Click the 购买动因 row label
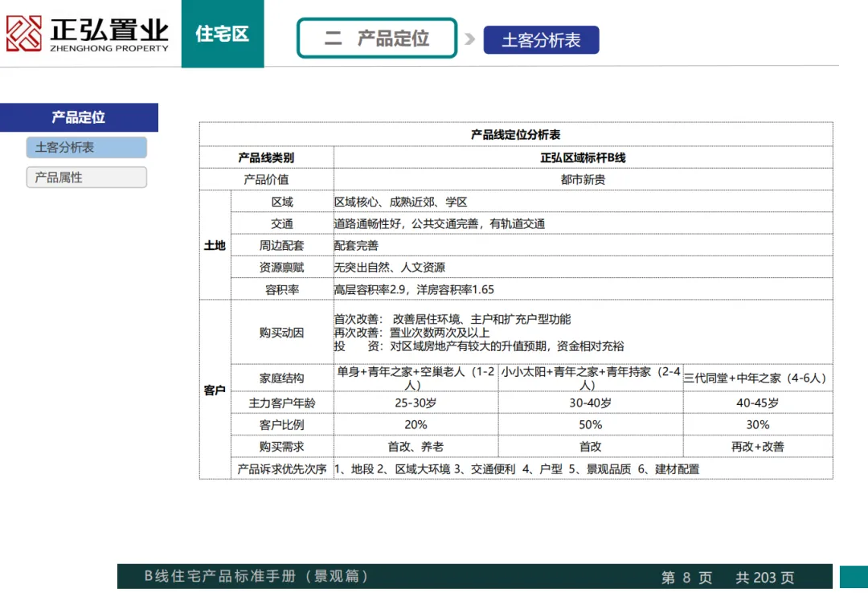Image resolution: width=868 pixels, height=601 pixels. [282, 333]
